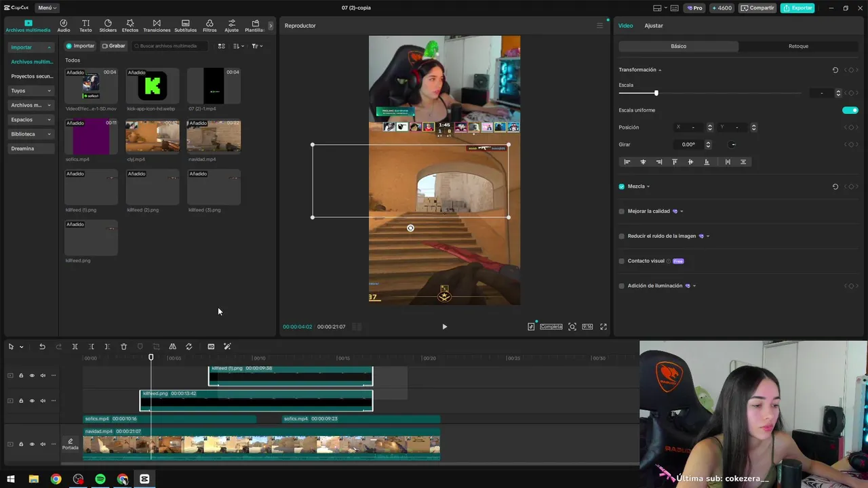Open the Windows Start menu
Image resolution: width=868 pixels, height=488 pixels.
11,479
